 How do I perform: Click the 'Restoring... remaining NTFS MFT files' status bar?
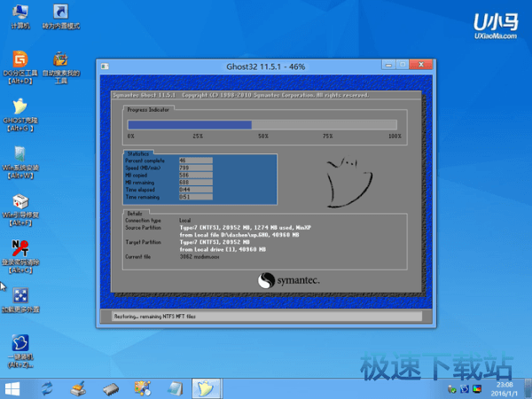267,317
